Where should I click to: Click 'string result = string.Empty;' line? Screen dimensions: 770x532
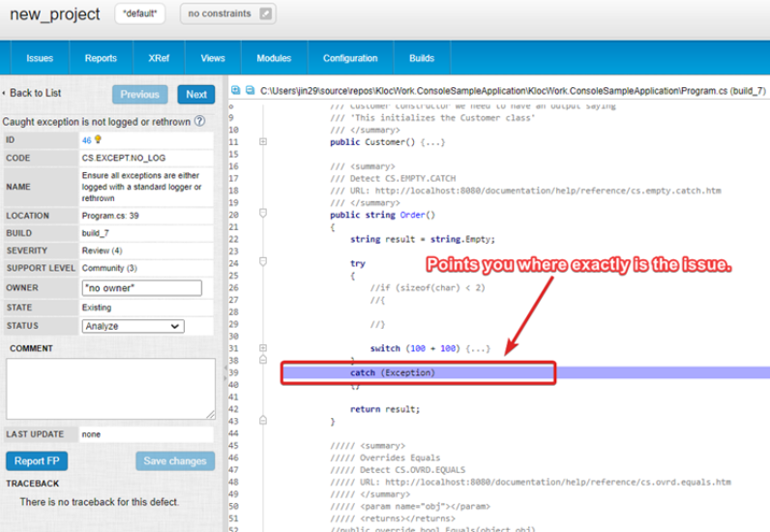click(423, 239)
